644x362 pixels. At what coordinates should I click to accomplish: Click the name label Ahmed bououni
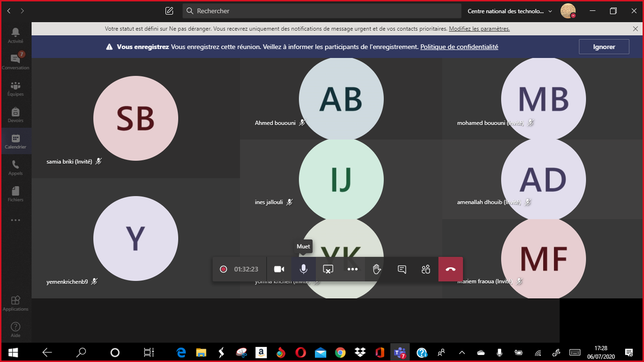pyautogui.click(x=275, y=123)
